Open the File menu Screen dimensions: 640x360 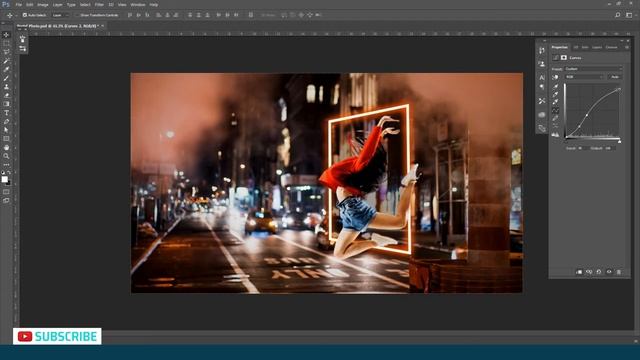18,4
